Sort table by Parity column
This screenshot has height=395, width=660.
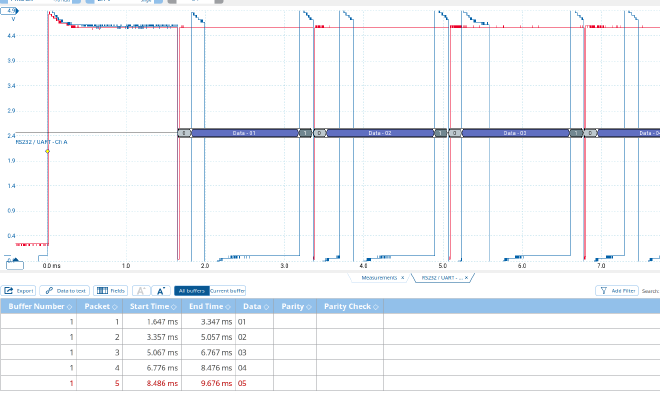coord(295,306)
